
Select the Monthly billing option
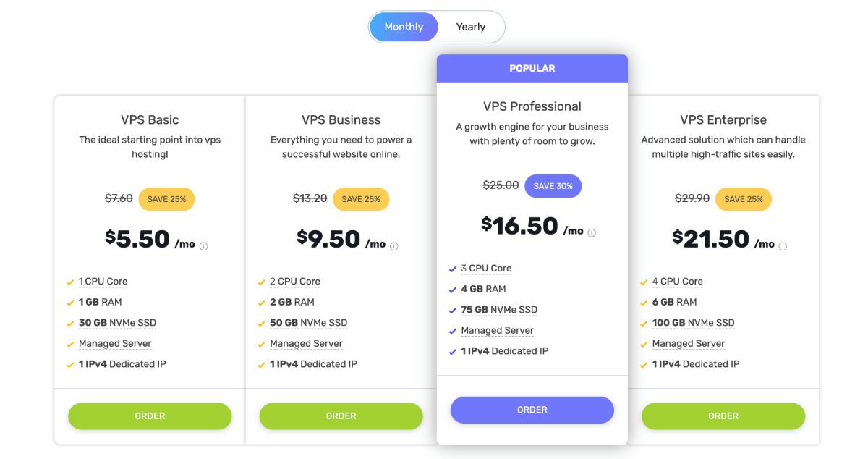click(404, 27)
